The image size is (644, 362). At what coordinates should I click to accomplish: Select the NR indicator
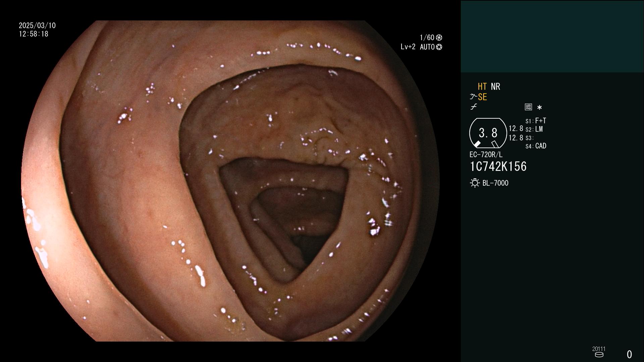(495, 86)
